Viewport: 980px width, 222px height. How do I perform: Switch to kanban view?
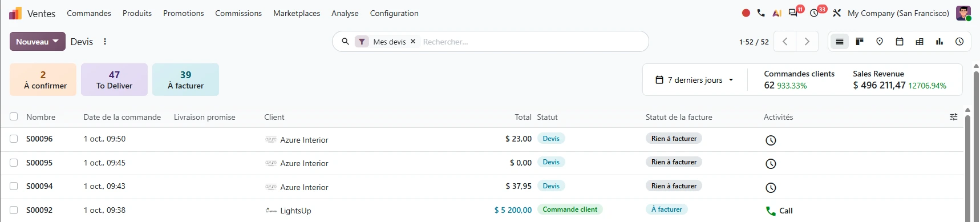[x=860, y=42]
